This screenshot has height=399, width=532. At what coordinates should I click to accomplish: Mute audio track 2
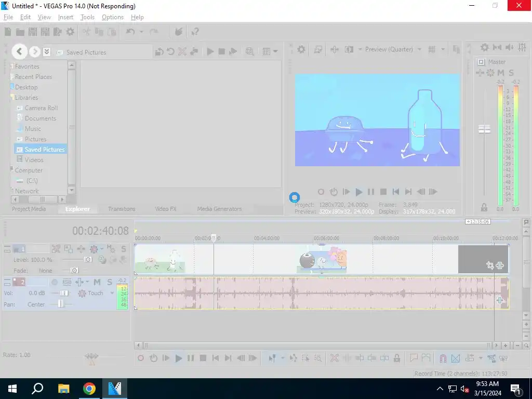tap(97, 282)
